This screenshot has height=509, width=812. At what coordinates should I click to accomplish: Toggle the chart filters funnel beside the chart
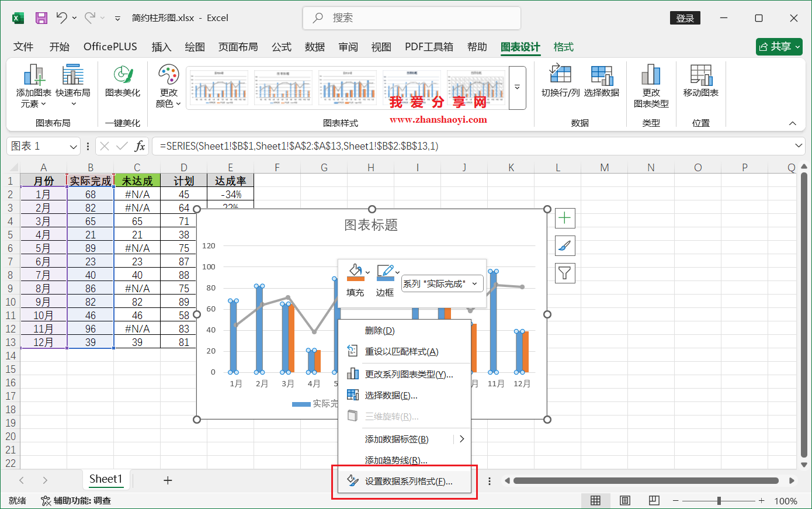point(564,273)
